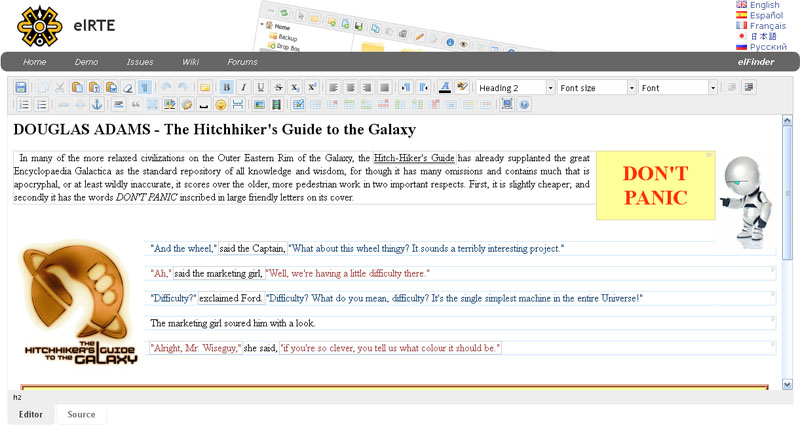
Task: Insert an image via picture icon
Action: [x=259, y=105]
